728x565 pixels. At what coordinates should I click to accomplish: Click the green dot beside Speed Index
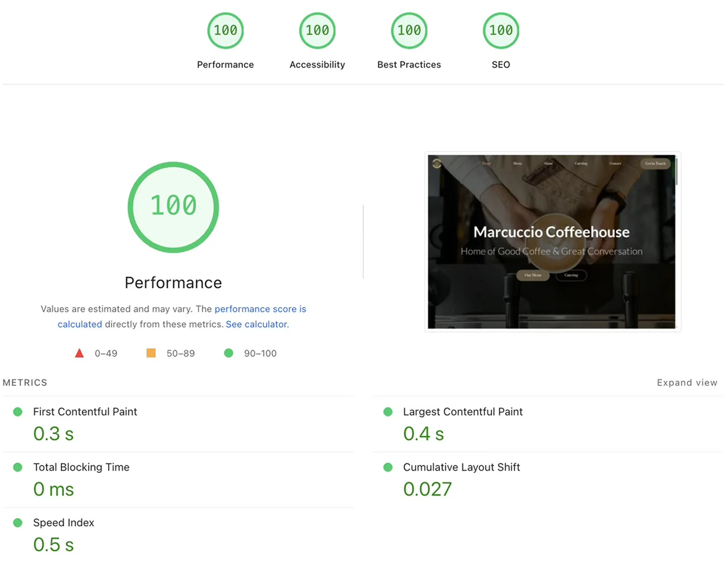[18, 522]
